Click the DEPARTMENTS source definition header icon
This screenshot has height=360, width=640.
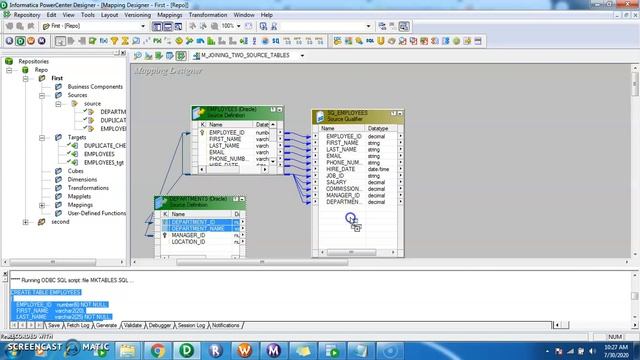(161, 202)
